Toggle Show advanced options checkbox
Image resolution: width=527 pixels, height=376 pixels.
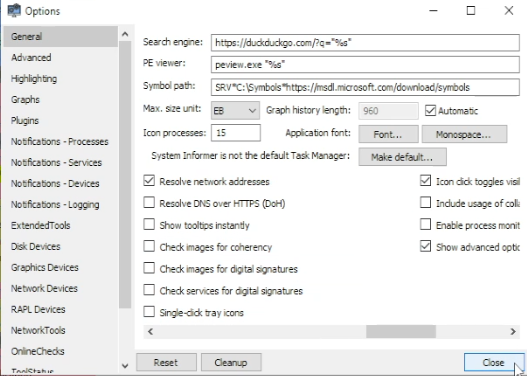pos(425,247)
